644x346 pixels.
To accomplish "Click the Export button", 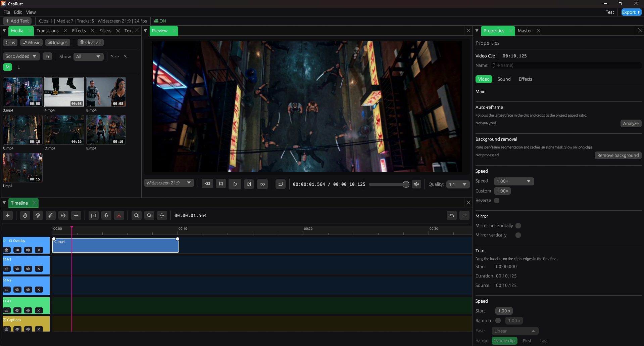I will tap(631, 12).
